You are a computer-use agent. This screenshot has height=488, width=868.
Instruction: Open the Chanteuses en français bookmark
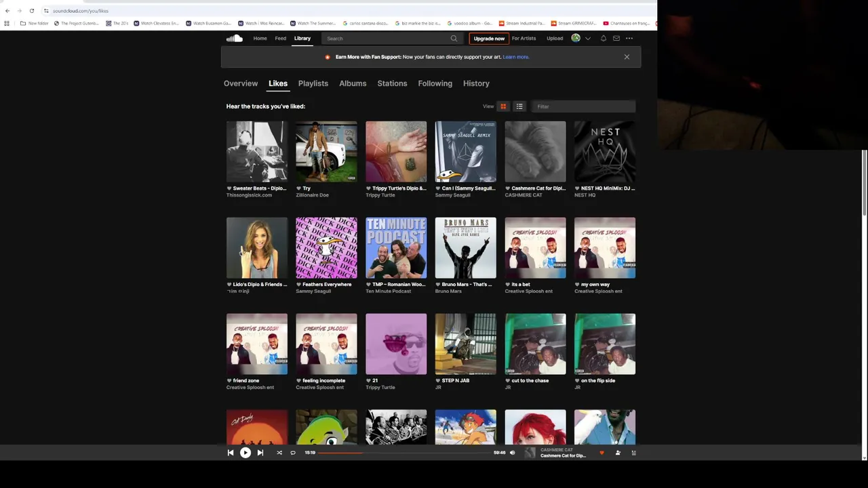625,23
